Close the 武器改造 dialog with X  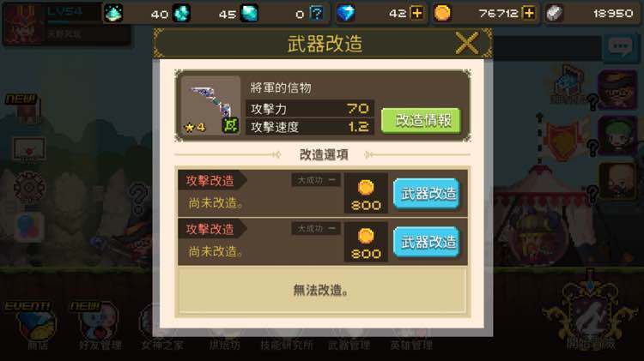(467, 43)
